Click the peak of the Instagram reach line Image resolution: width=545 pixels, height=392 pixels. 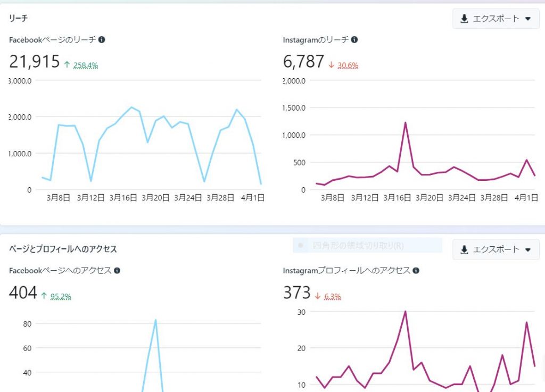pyautogui.click(x=405, y=122)
